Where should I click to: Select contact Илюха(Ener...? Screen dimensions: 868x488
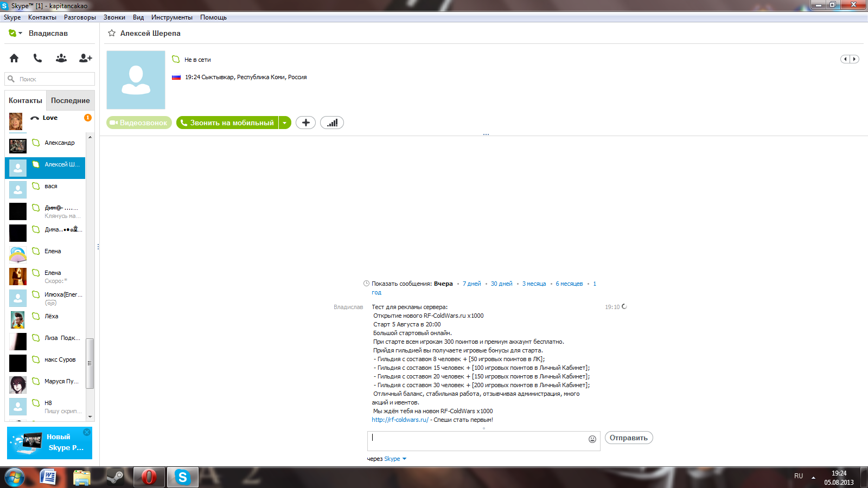[45, 298]
